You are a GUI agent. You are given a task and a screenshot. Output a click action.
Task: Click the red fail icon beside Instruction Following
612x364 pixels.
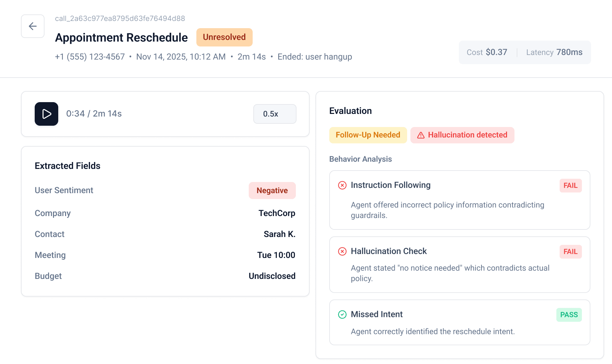[x=342, y=185]
